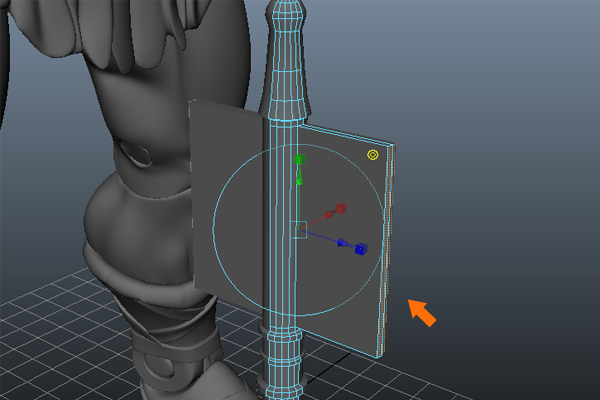Click the blue Z-axis translate arrow cone
The height and width of the screenshot is (400, 600).
point(344,243)
